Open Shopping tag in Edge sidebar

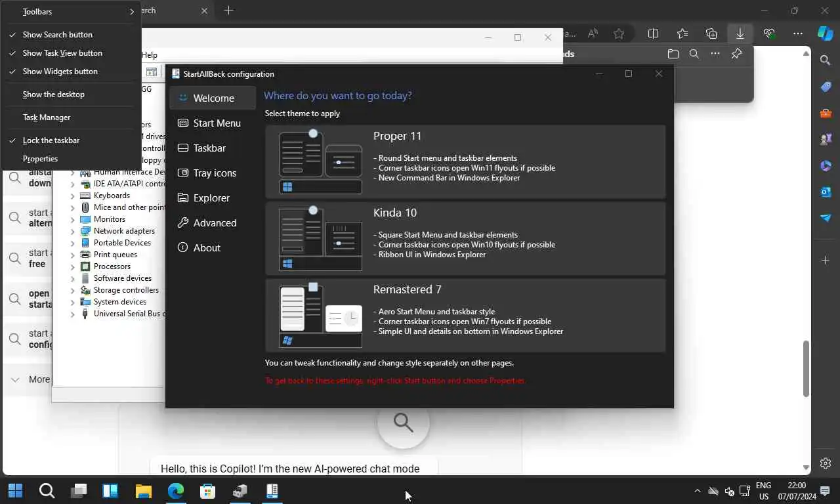tap(826, 87)
